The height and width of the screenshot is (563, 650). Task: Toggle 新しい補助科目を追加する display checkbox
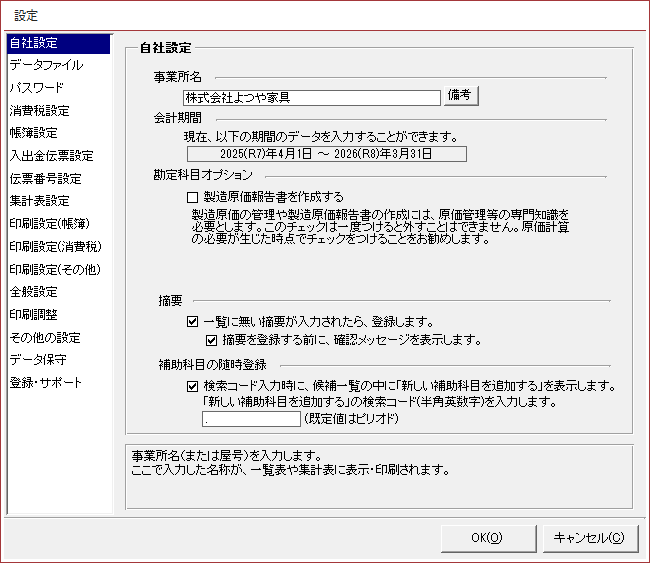point(194,385)
